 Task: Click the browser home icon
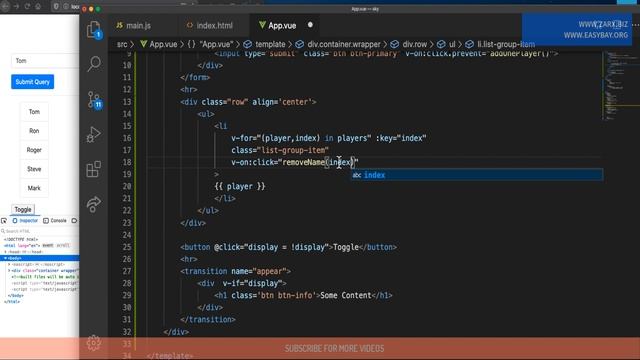pyautogui.click(x=38, y=6)
